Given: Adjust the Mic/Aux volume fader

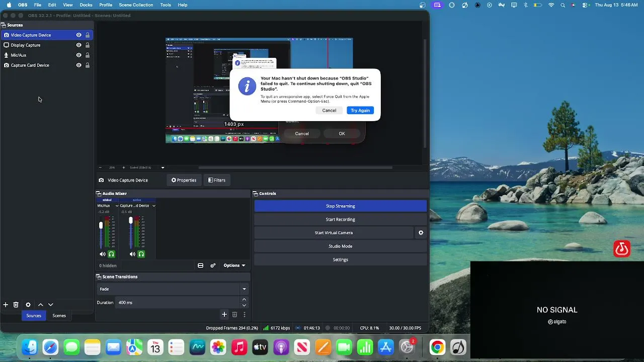Looking at the screenshot, I should pos(101,226).
